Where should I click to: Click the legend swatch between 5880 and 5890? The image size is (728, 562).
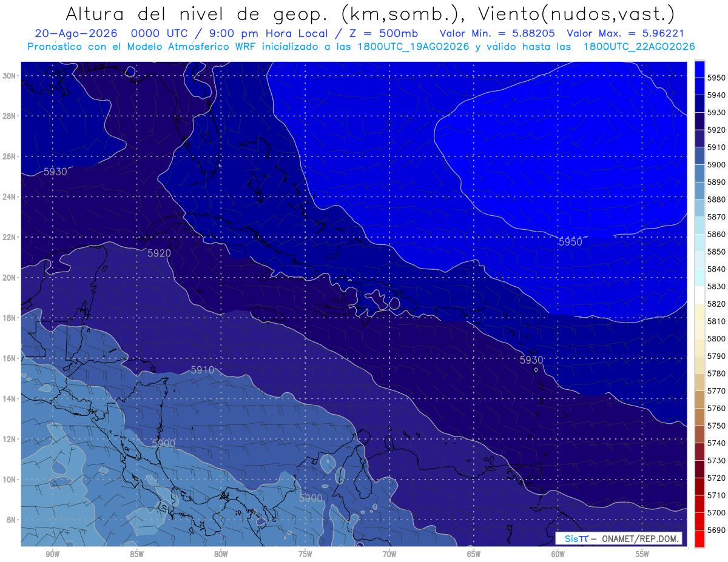click(699, 191)
